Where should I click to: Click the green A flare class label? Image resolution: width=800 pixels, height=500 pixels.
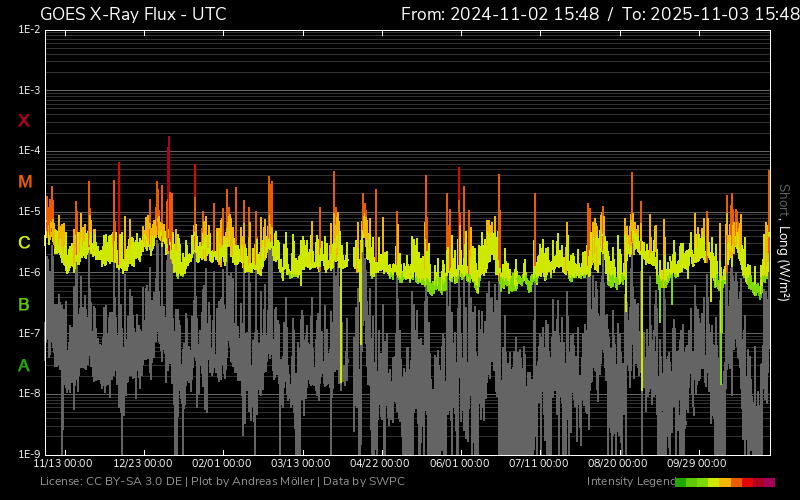coord(24,366)
